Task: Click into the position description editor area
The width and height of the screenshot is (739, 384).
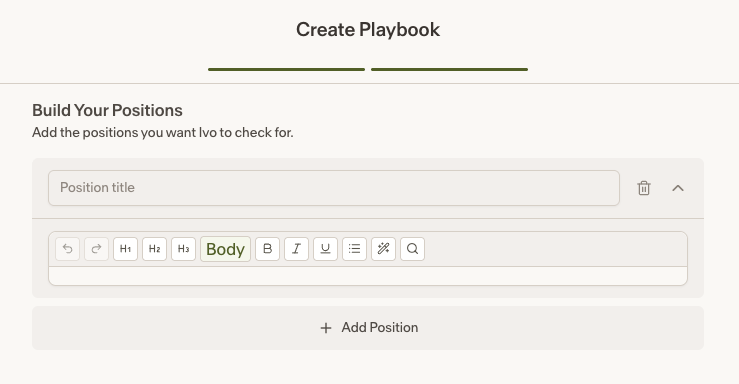Action: [368, 276]
